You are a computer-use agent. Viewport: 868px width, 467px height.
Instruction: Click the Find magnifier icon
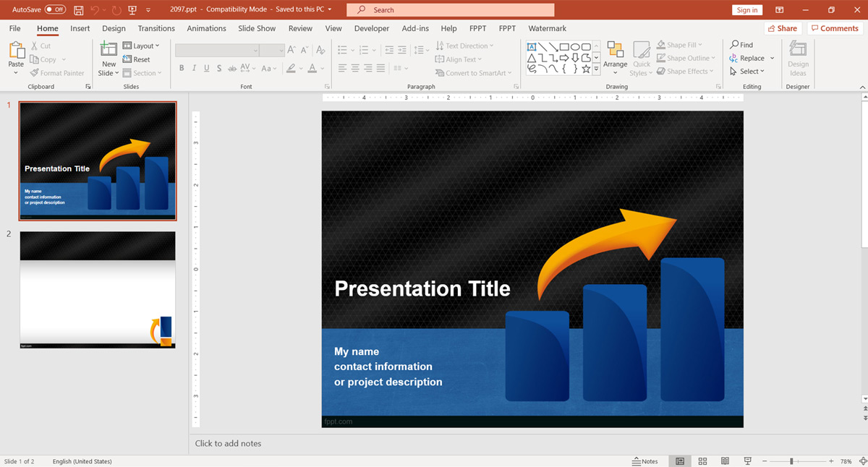[x=735, y=45]
